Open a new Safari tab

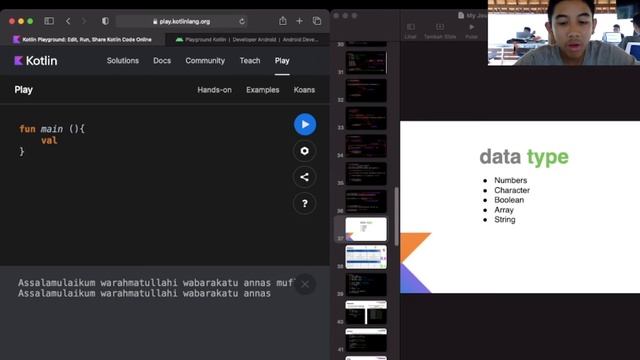[x=300, y=21]
